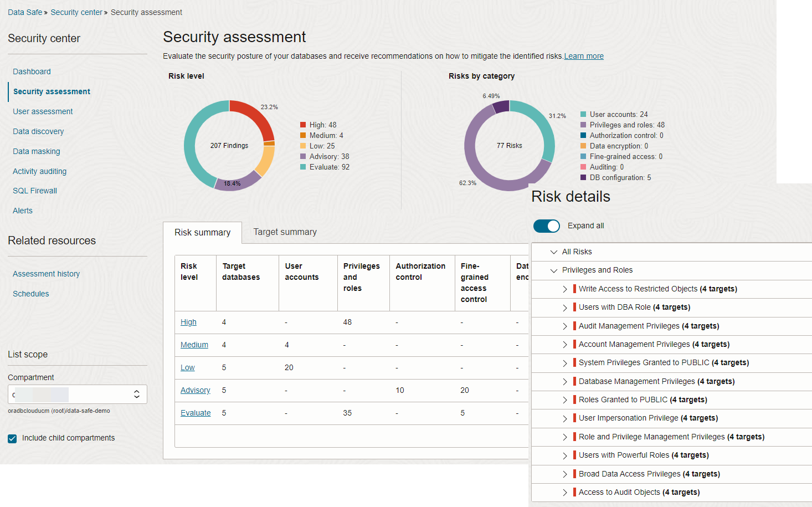
Task: Expand the Roles Granted to PUBLIC item
Action: 566,400
